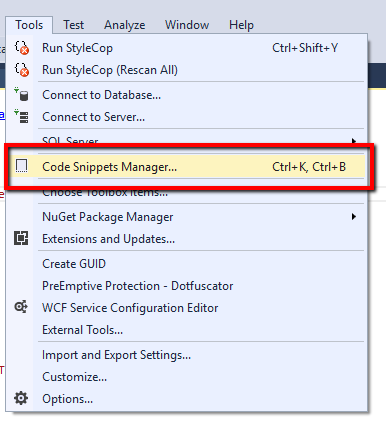Open the Test menu

pyautogui.click(x=74, y=25)
